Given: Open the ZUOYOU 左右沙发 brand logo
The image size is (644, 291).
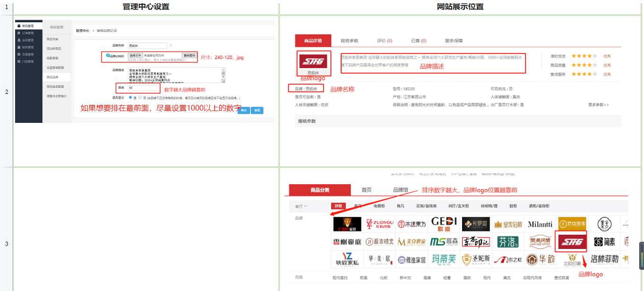Looking at the screenshot, I should coord(380,224).
